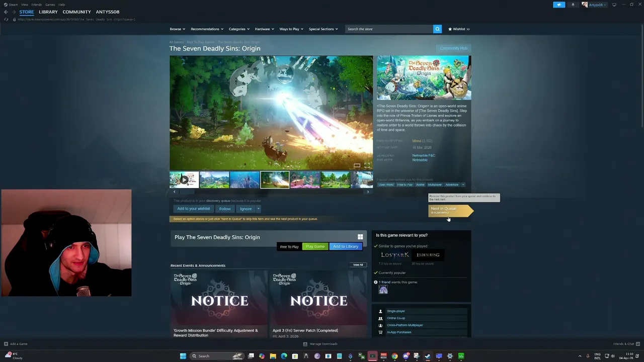
Task: Click the microphone tray icon
Action: 588,356
